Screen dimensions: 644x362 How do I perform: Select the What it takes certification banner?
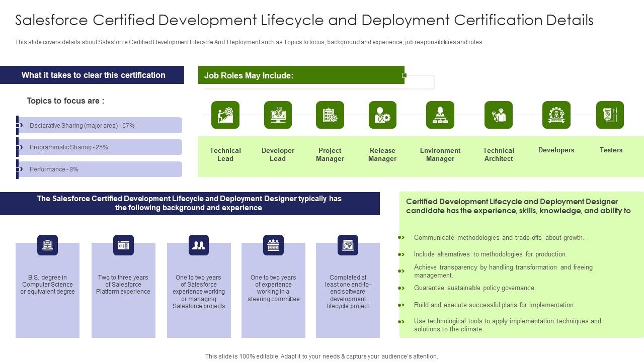point(93,75)
